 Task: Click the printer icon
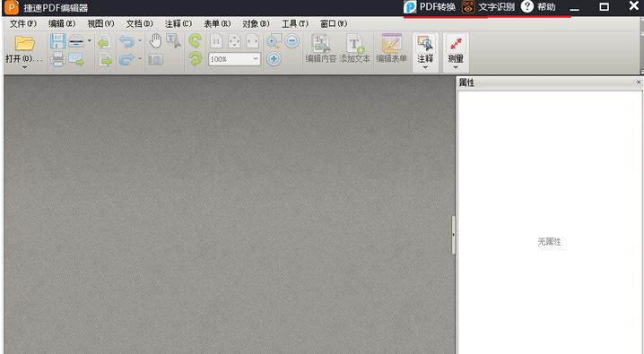57,59
